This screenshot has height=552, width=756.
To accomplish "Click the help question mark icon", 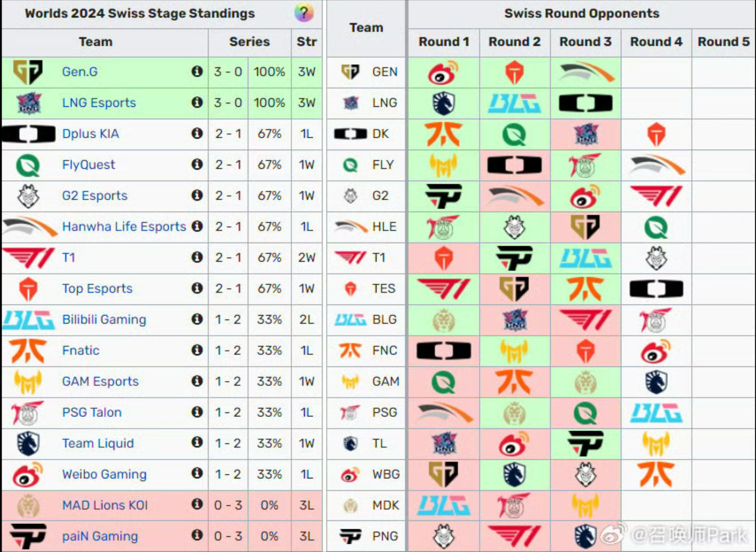I will coord(304,13).
